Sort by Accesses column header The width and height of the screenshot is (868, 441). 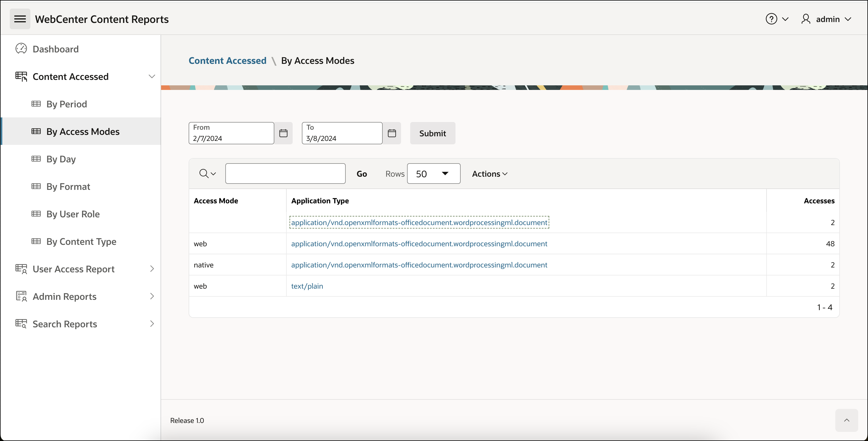point(819,201)
